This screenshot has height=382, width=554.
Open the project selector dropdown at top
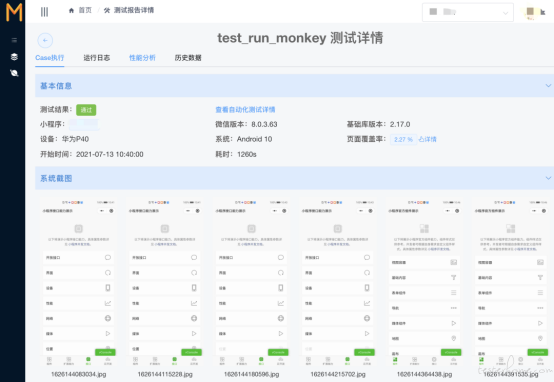(467, 12)
